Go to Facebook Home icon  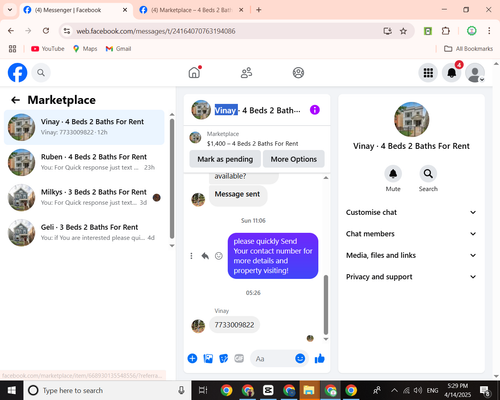[x=194, y=72]
